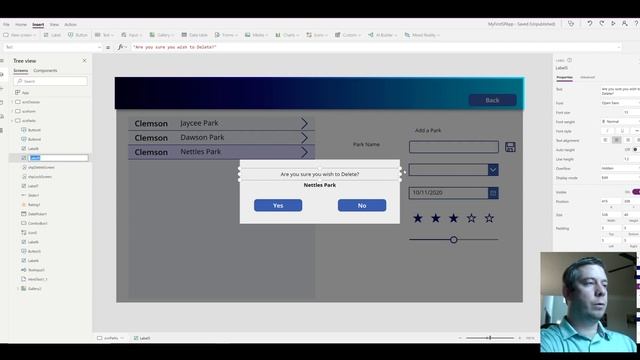This screenshot has height=360, width=640.
Task: Open the New screen dropdown
Action: [20, 35]
